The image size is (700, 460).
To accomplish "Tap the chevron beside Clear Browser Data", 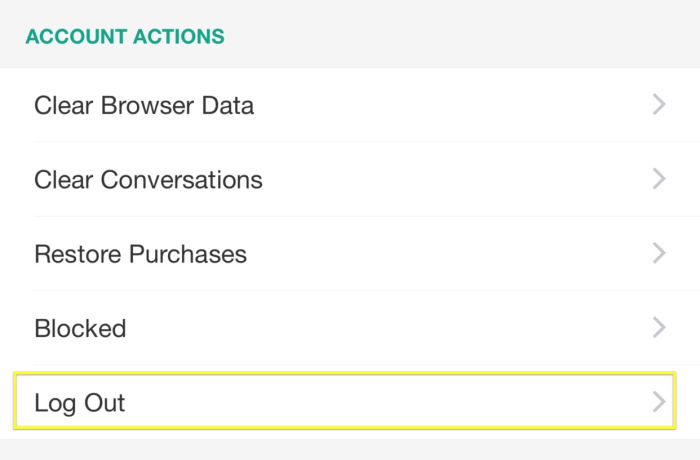I will [658, 104].
